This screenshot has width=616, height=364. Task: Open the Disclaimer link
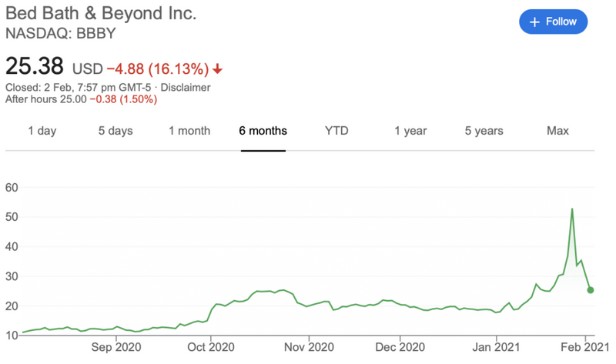click(186, 87)
